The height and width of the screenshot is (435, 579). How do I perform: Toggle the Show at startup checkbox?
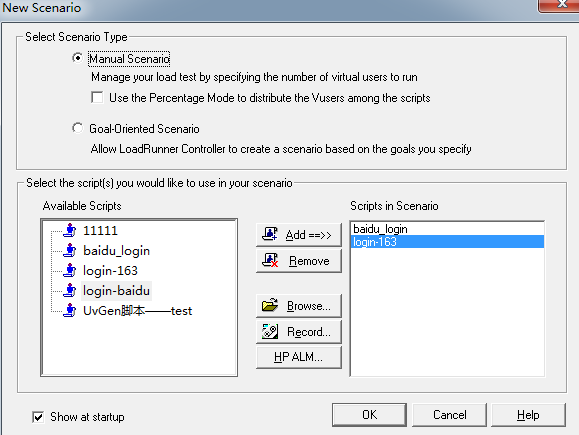coord(38,417)
